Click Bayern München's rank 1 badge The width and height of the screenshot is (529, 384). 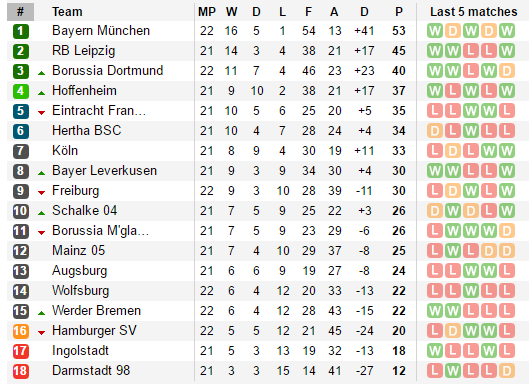(x=21, y=31)
